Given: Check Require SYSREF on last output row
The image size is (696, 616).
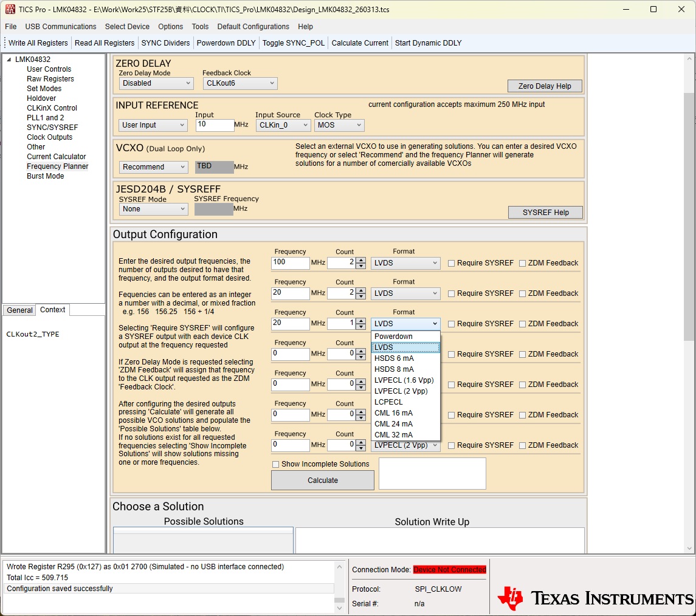Looking at the screenshot, I should pyautogui.click(x=452, y=445).
